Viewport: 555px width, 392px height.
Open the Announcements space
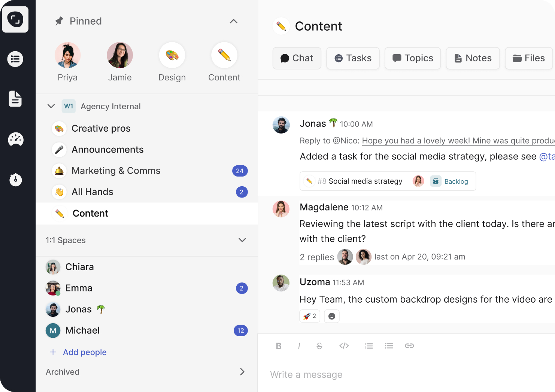point(147,150)
